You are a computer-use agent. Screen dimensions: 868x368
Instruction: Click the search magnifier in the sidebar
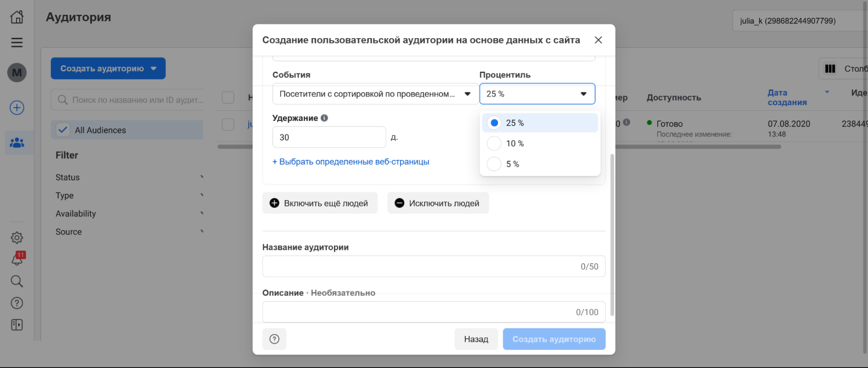[17, 281]
